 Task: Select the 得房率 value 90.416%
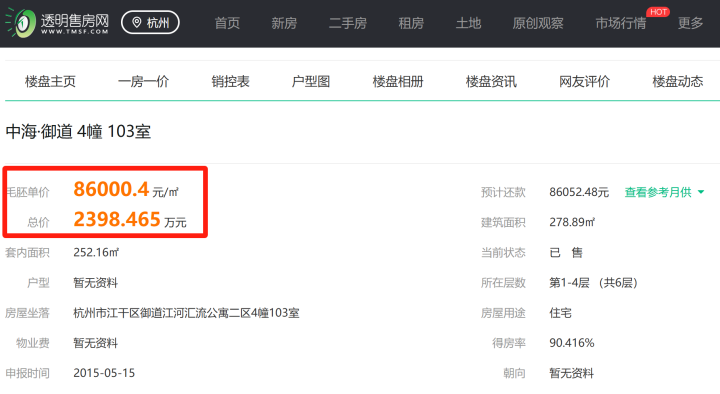tap(572, 343)
